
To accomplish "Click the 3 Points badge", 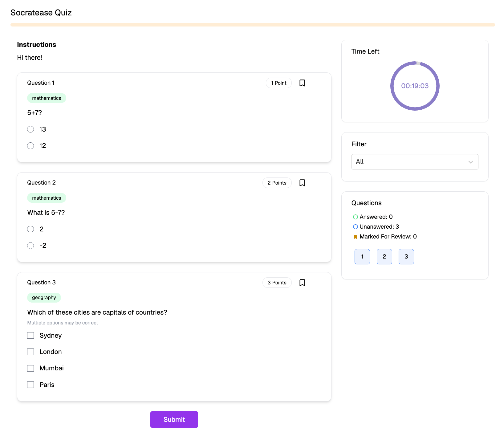I will tap(277, 283).
